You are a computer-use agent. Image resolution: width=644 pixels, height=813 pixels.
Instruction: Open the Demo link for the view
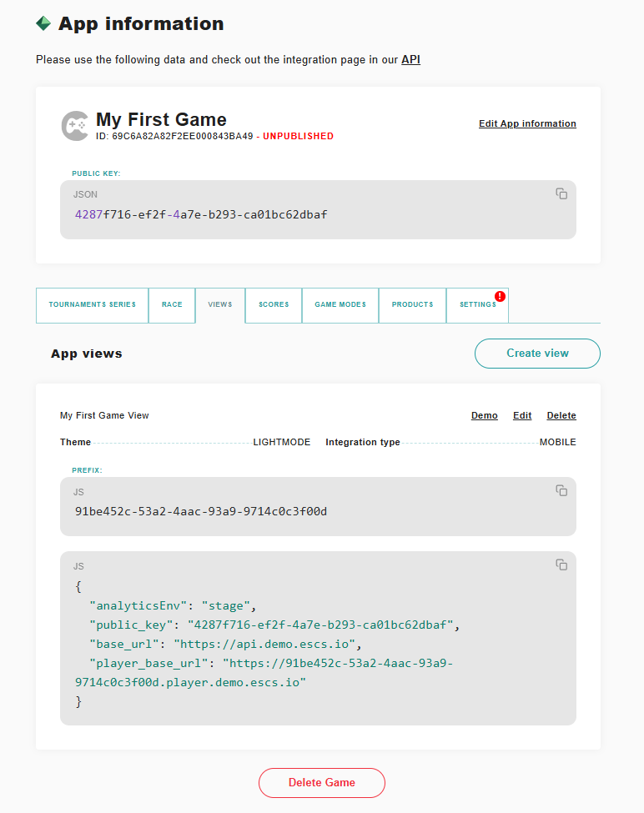(484, 415)
